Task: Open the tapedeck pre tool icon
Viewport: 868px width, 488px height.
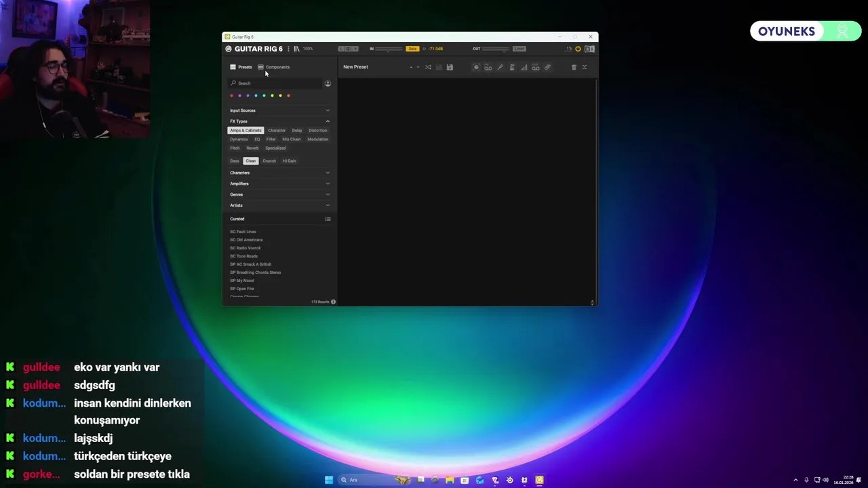Action: point(488,67)
